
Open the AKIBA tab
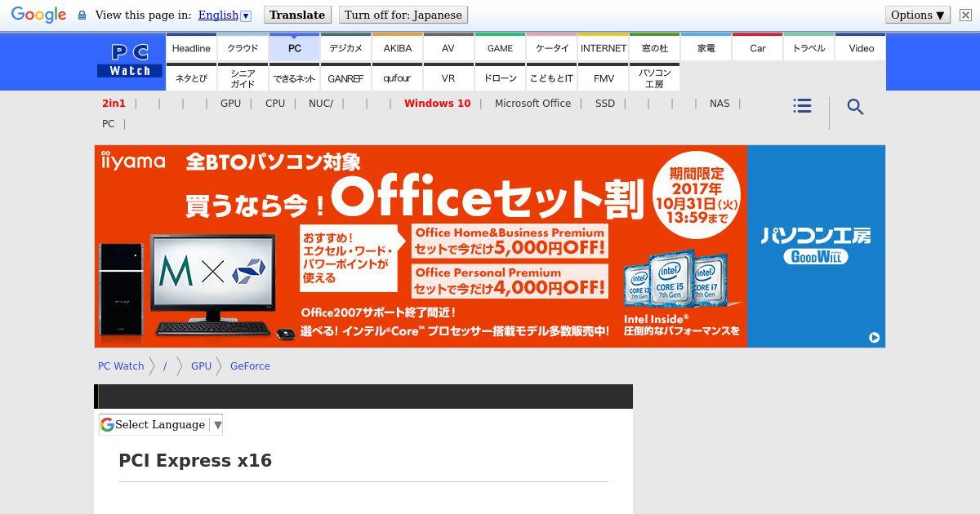pos(398,48)
